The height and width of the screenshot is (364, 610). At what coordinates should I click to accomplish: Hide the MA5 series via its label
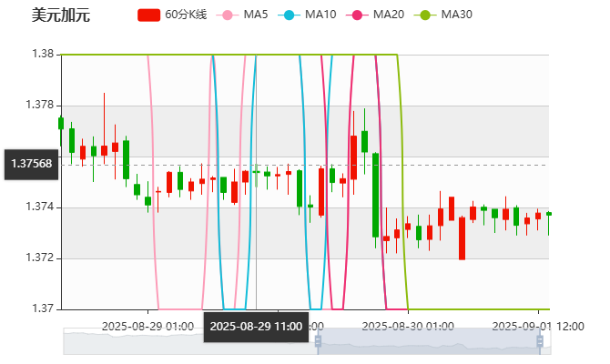pos(256,15)
